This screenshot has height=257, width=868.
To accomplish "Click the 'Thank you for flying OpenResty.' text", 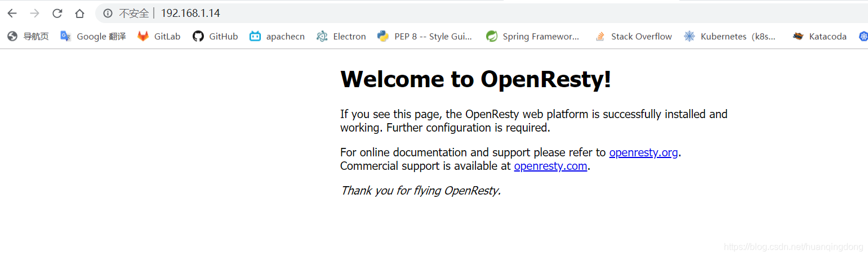I will coord(420,191).
